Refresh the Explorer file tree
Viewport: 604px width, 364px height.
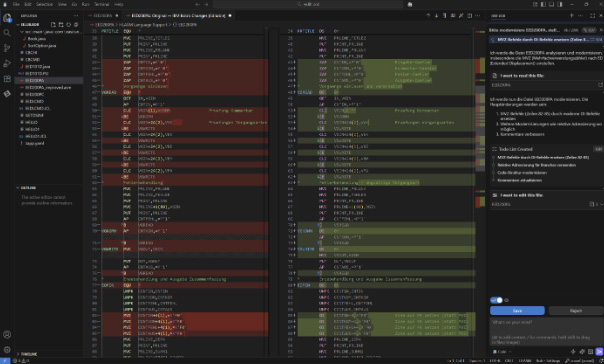(x=69, y=24)
